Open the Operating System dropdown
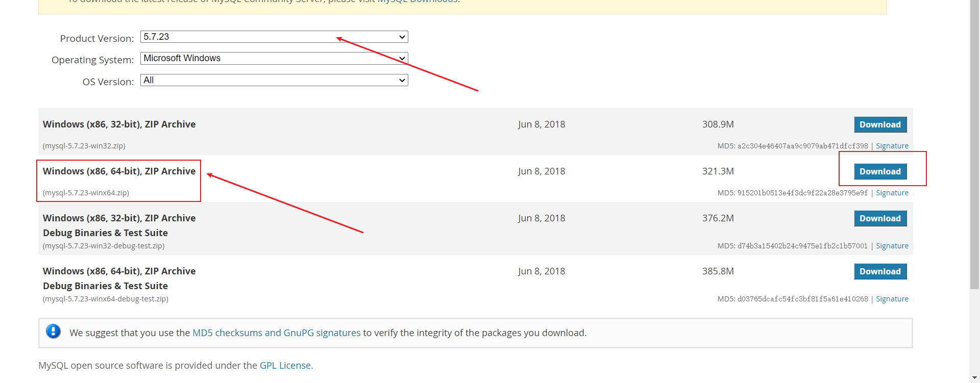The image size is (980, 383). (x=274, y=58)
